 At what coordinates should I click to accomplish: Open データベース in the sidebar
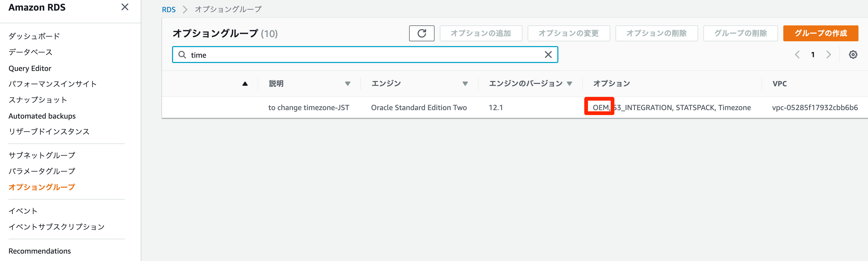pyautogui.click(x=30, y=52)
